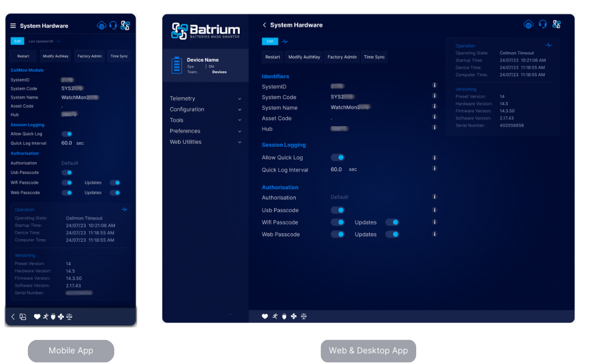
Task: Open the cloud sync icon in the header
Action: coord(528,24)
